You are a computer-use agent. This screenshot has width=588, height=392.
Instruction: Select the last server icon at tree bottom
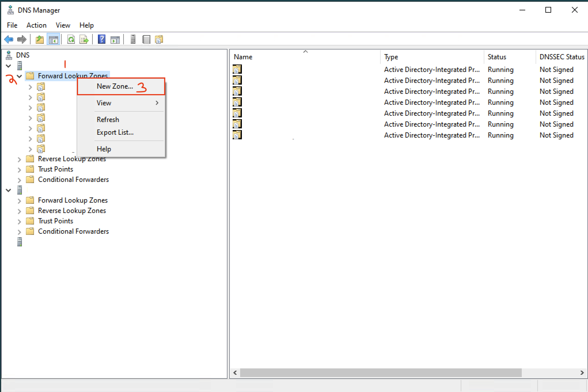click(x=20, y=242)
